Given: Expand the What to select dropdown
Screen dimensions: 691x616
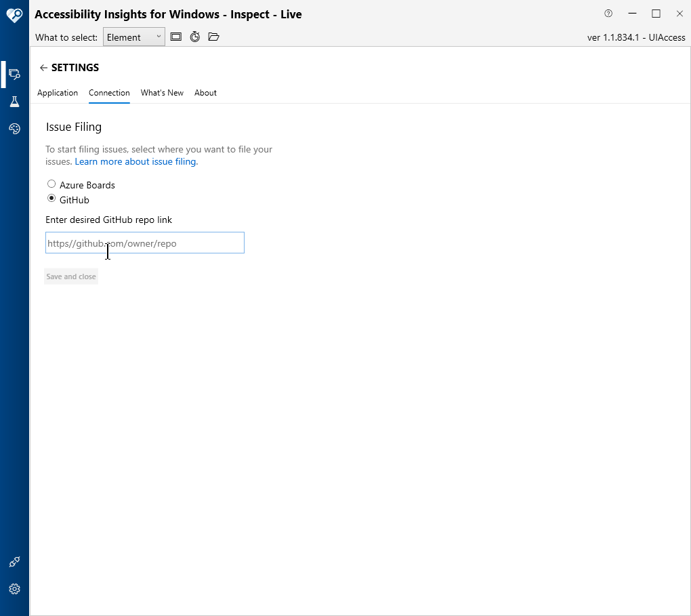Looking at the screenshot, I should [x=134, y=37].
